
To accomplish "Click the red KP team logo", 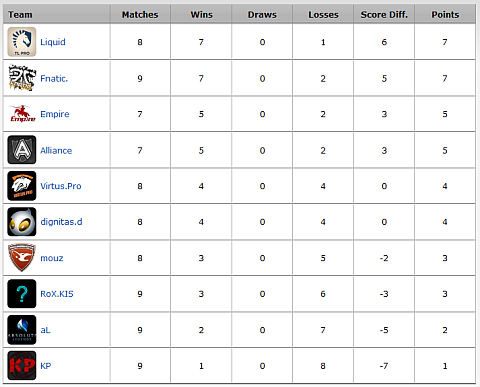I will [x=22, y=365].
